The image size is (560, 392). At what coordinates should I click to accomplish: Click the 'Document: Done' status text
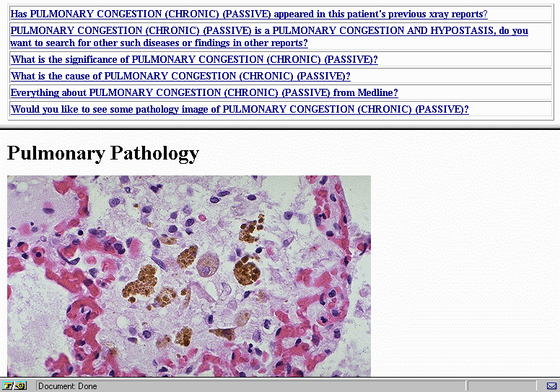pos(68,386)
